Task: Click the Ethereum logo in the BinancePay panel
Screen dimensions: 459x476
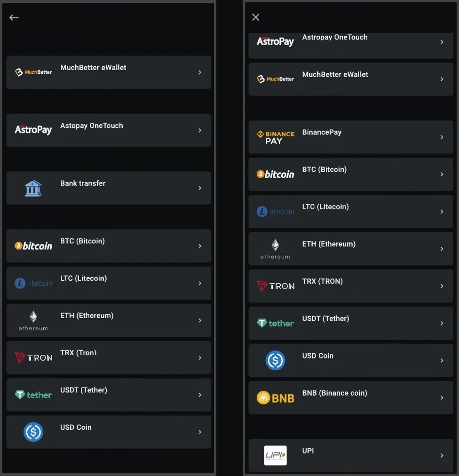Action: [x=275, y=249]
